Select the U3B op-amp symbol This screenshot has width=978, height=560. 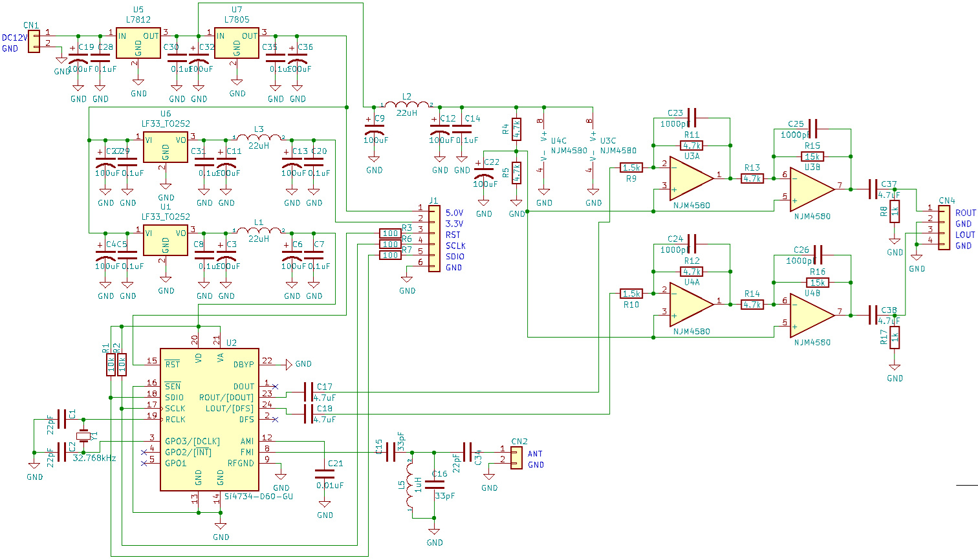811,189
